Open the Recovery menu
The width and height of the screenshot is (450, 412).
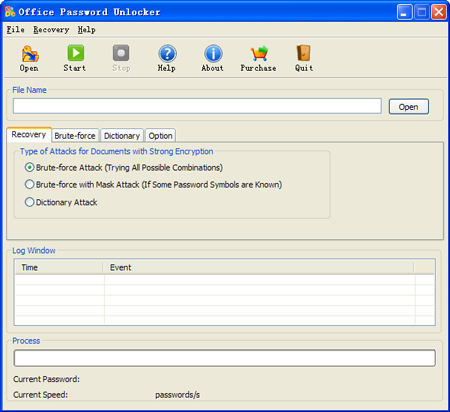tap(51, 30)
